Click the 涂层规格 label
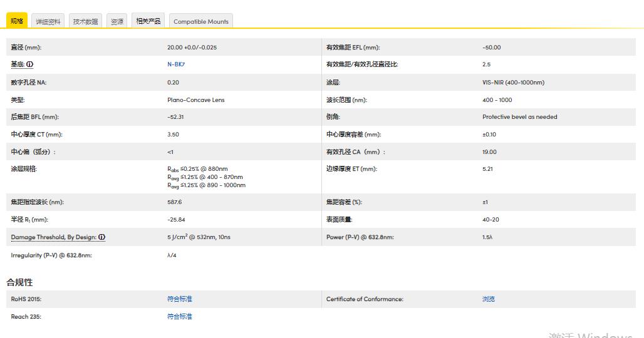 click(24, 169)
